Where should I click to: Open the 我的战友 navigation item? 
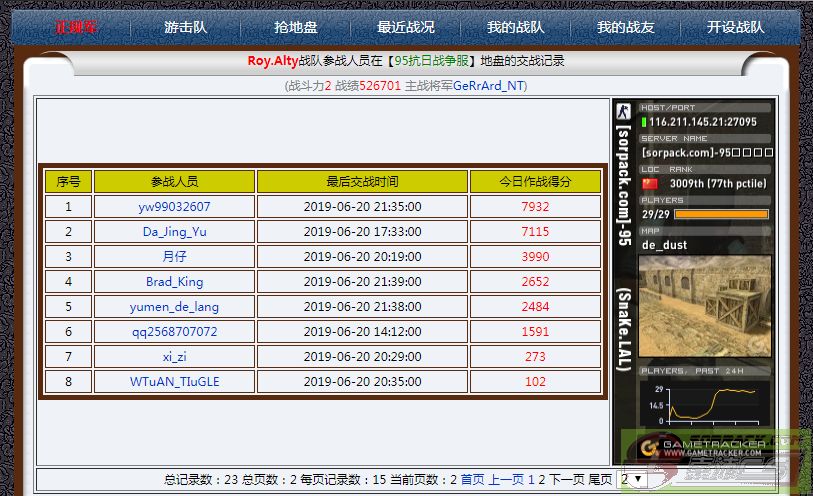point(625,27)
